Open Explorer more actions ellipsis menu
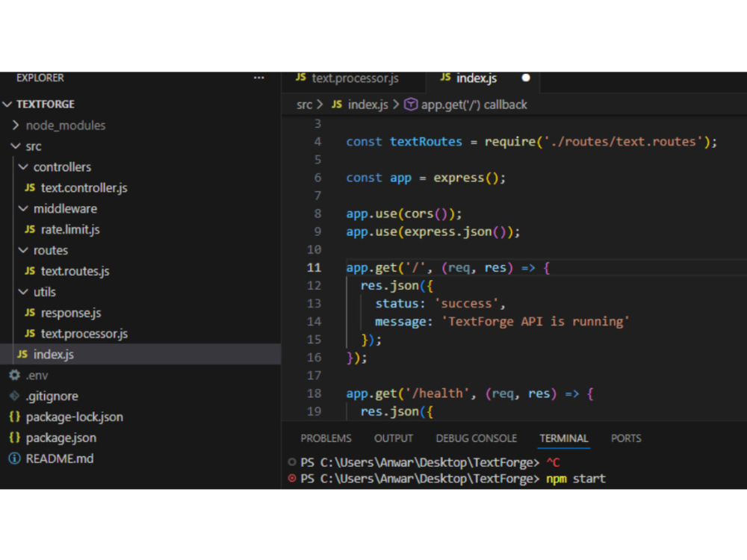The image size is (747, 560). click(x=258, y=78)
